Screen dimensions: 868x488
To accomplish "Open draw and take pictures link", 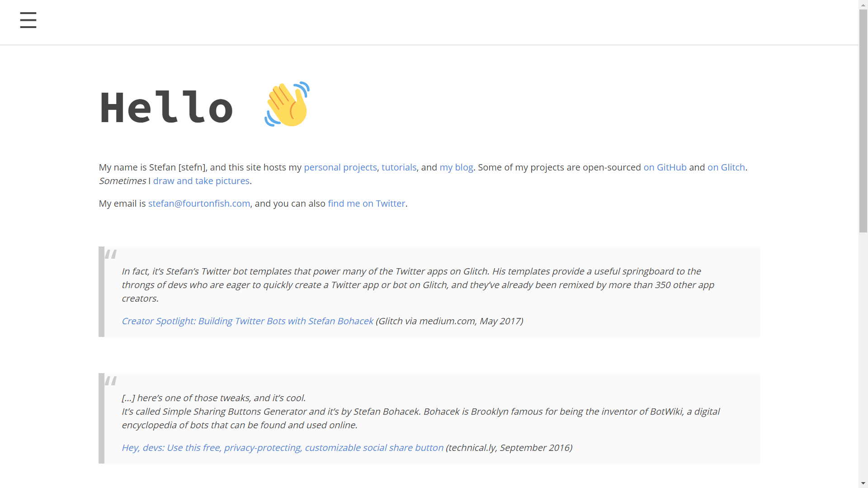I will point(201,181).
